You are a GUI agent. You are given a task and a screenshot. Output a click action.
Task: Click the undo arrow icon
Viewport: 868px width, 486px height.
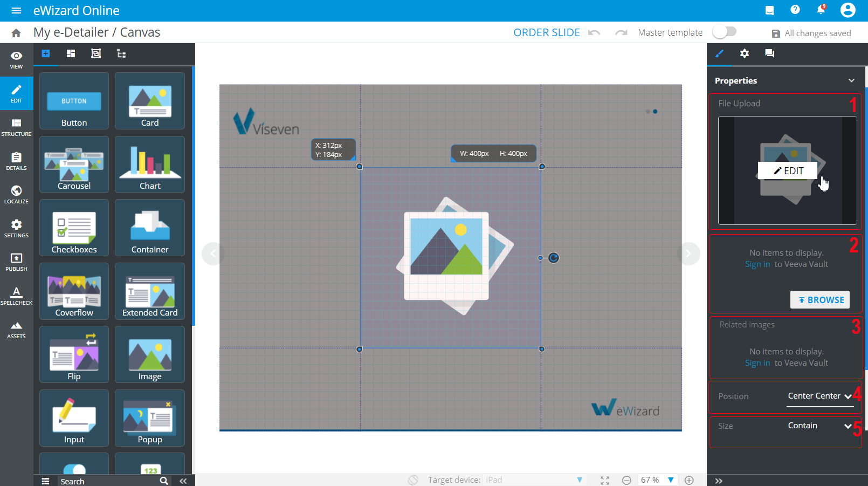tap(594, 33)
